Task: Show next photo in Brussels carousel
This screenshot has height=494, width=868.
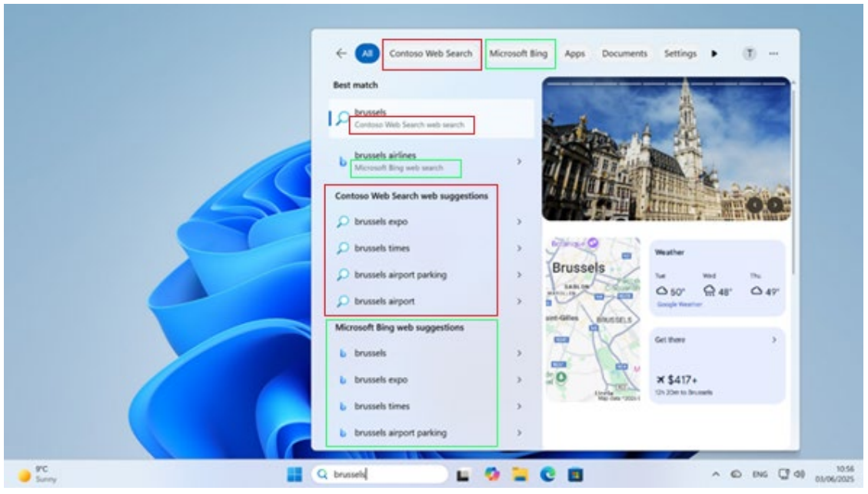Action: pos(775,205)
